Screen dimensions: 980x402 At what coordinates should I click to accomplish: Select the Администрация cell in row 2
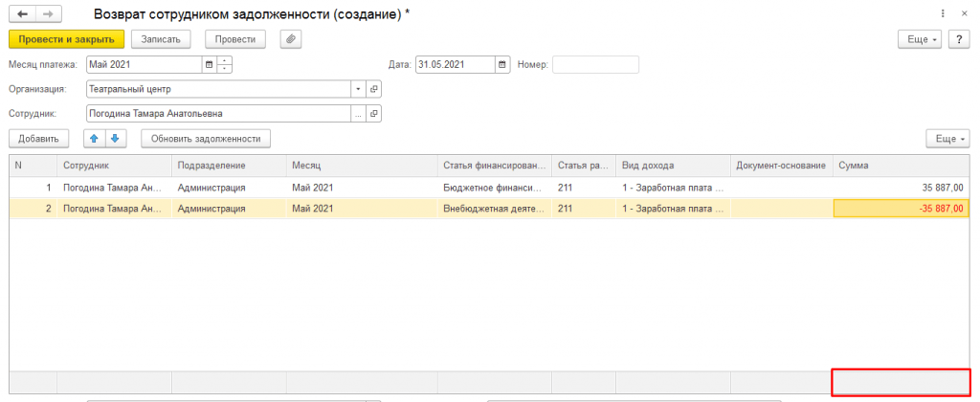click(229, 209)
